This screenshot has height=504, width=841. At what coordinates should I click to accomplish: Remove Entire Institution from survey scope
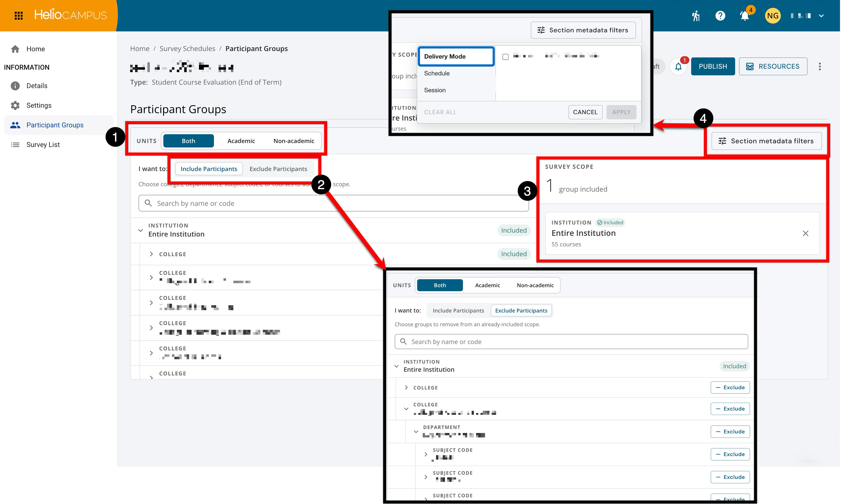(805, 233)
